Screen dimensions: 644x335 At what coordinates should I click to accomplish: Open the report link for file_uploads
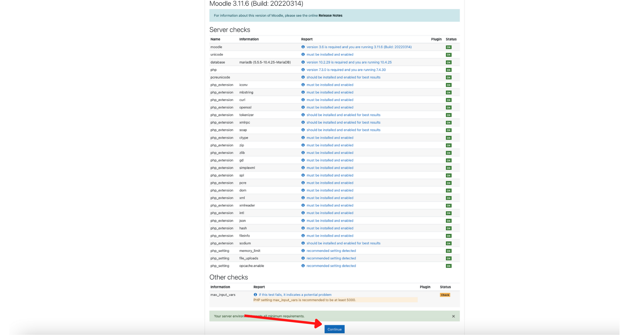331,258
